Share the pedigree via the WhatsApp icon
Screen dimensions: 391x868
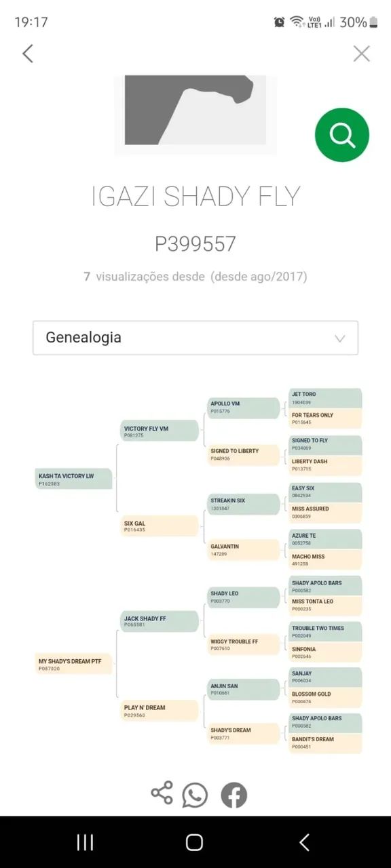(195, 795)
